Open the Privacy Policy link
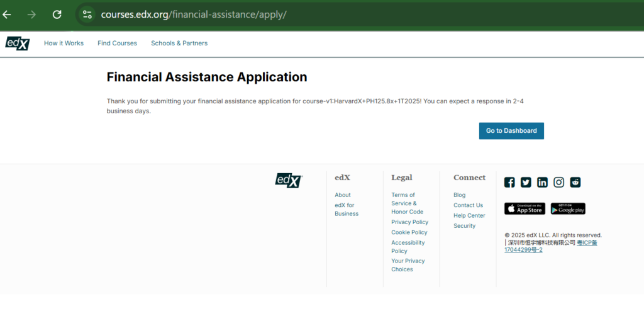 click(x=409, y=222)
